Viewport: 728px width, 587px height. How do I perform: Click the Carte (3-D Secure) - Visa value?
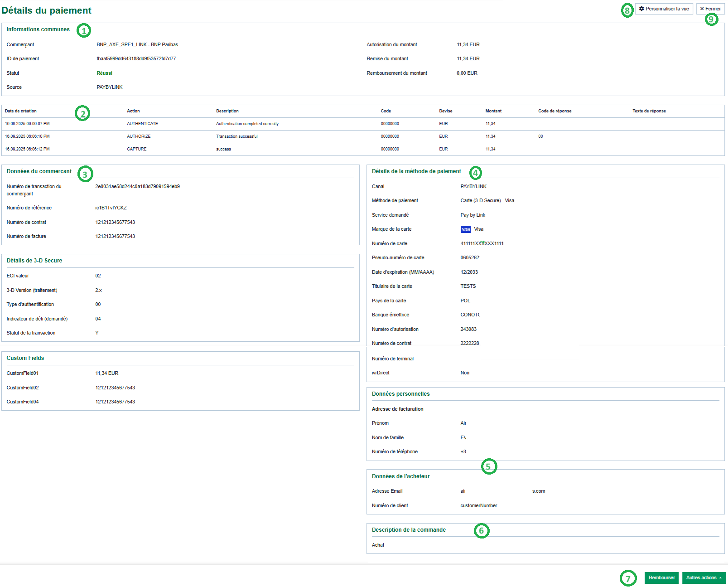[x=487, y=200]
